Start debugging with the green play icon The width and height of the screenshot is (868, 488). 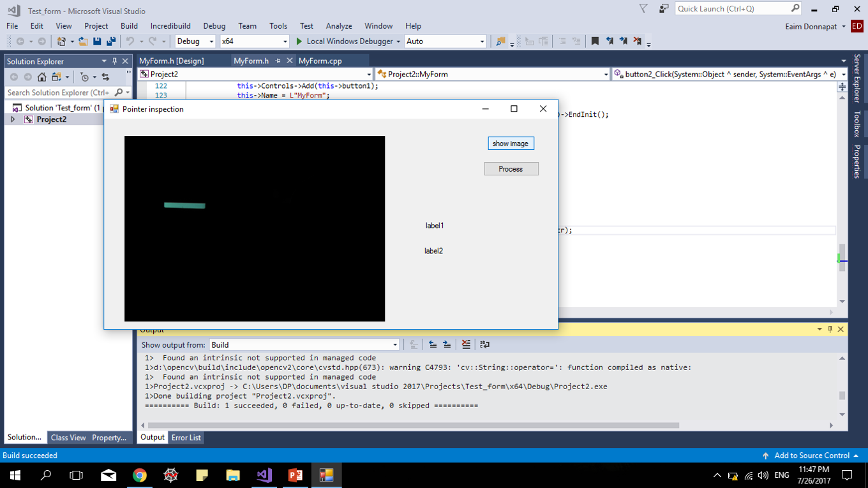(299, 41)
